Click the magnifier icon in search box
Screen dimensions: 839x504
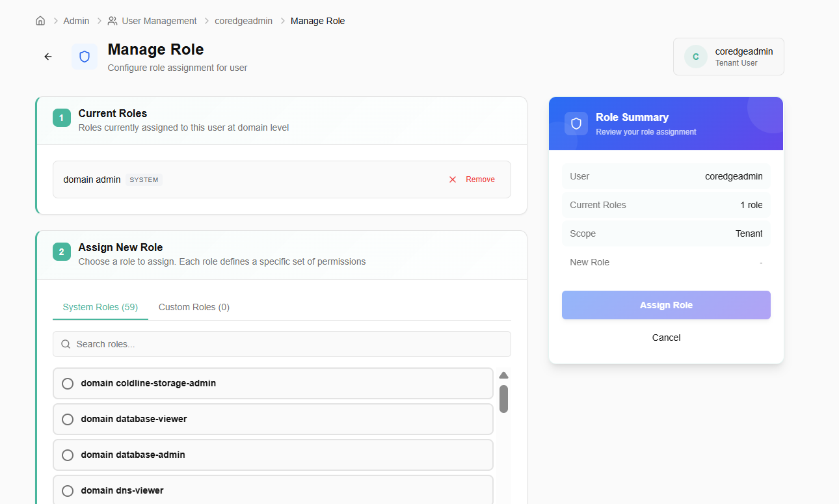[66, 344]
